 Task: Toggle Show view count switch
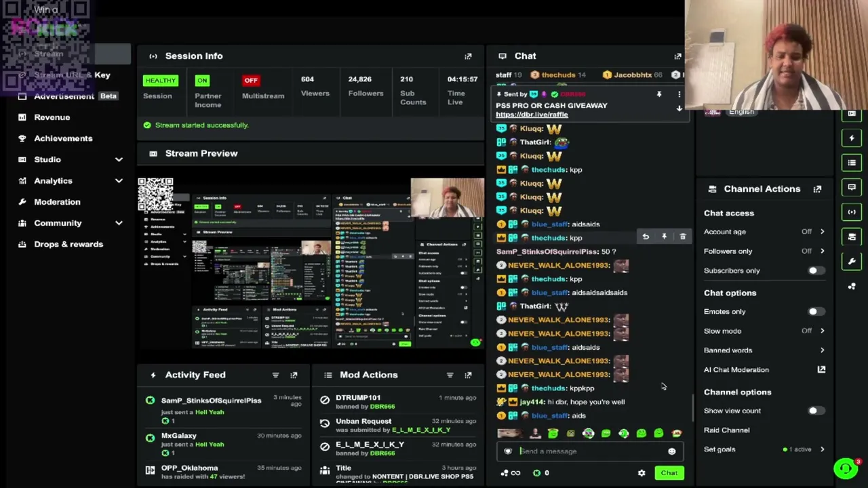[x=816, y=411]
